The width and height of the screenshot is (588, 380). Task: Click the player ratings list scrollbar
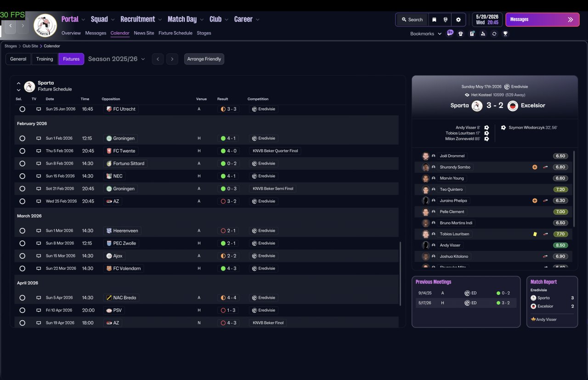[574, 188]
